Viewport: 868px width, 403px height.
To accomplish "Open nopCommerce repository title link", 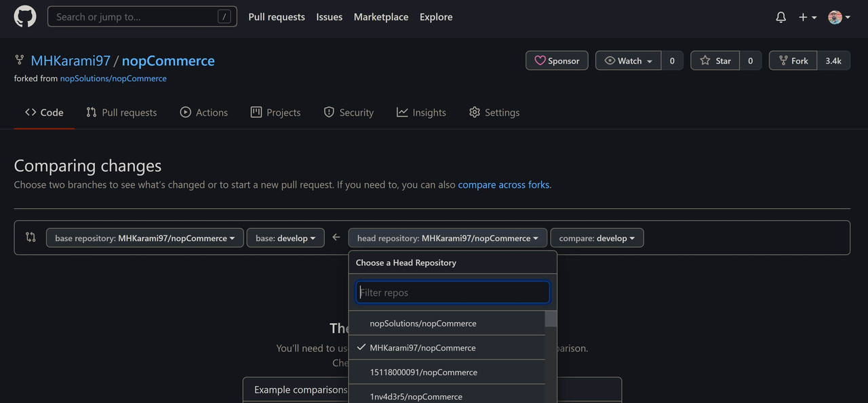I will tap(168, 60).
